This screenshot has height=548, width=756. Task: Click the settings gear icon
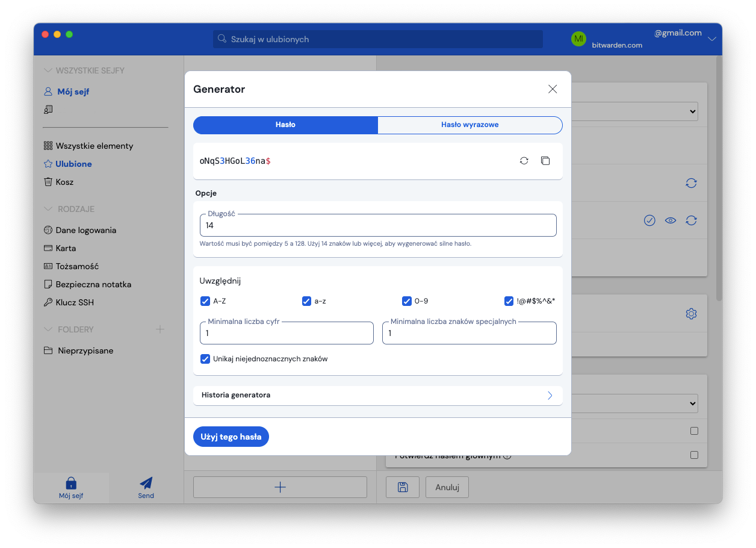[691, 314]
